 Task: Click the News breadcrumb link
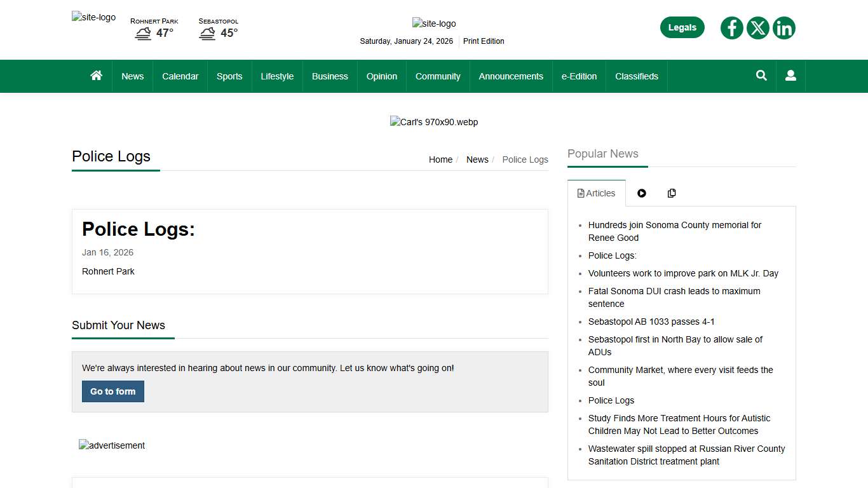[477, 159]
